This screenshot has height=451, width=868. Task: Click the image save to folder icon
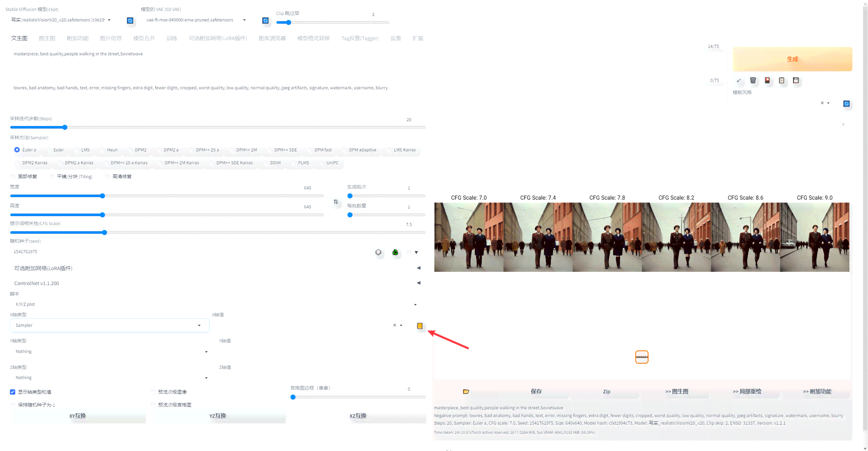[x=466, y=392]
